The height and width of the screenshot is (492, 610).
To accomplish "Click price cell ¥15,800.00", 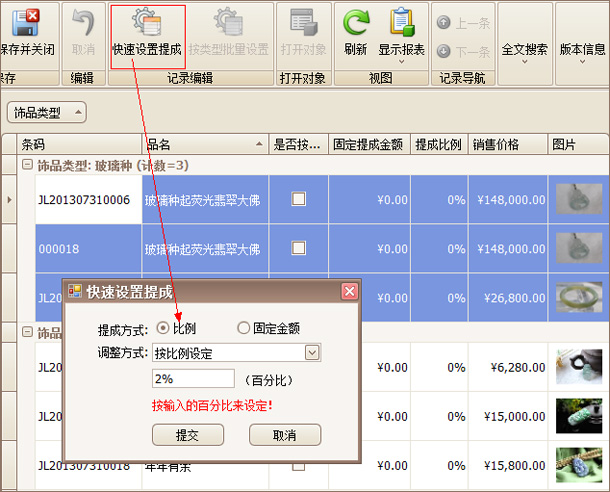I will (x=508, y=465).
